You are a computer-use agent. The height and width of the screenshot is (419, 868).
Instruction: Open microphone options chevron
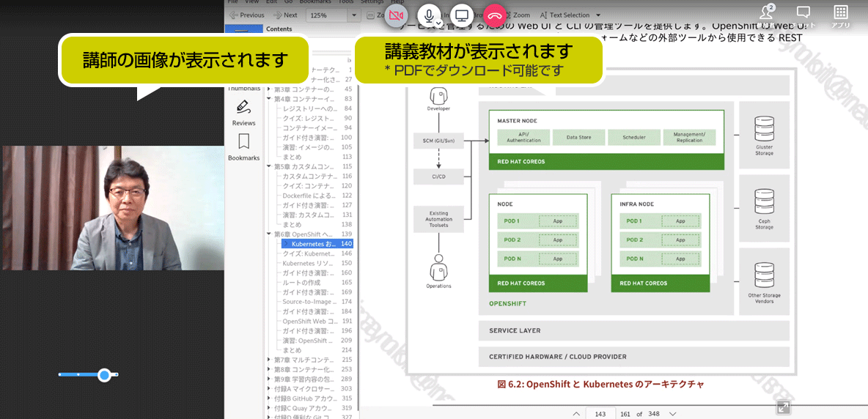coord(438,23)
